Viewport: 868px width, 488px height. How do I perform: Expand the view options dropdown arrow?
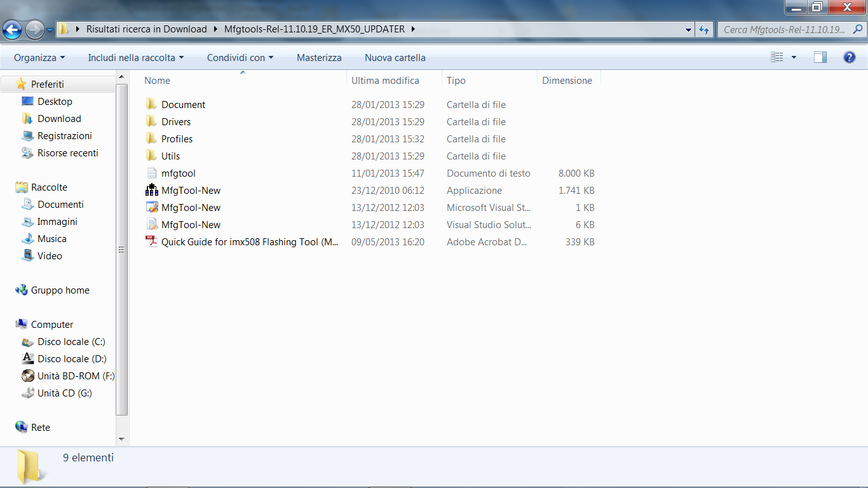point(794,57)
